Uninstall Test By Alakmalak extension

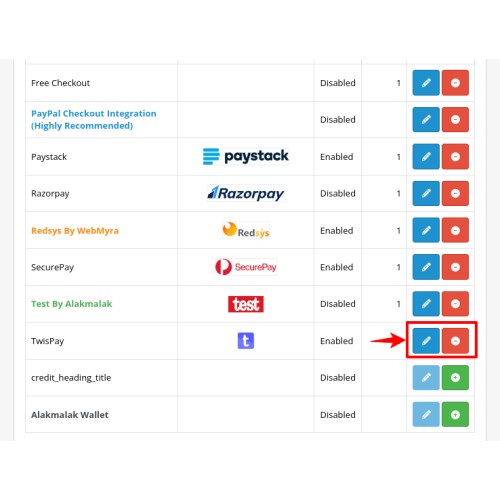pyautogui.click(x=455, y=304)
